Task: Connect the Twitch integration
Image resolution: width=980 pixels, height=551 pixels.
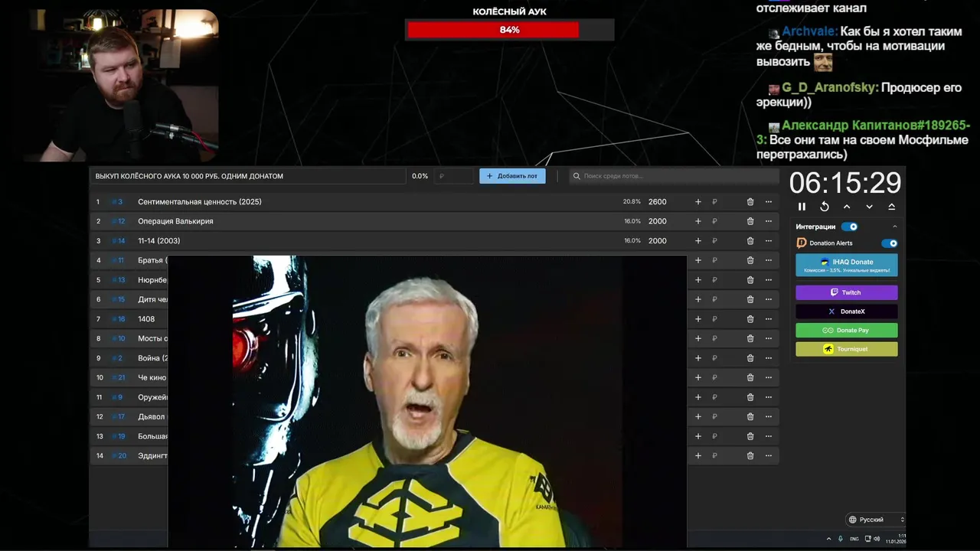Action: tap(847, 292)
